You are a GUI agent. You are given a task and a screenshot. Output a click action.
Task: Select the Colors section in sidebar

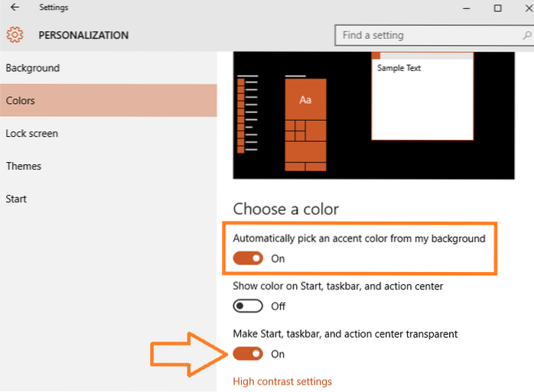[21, 101]
